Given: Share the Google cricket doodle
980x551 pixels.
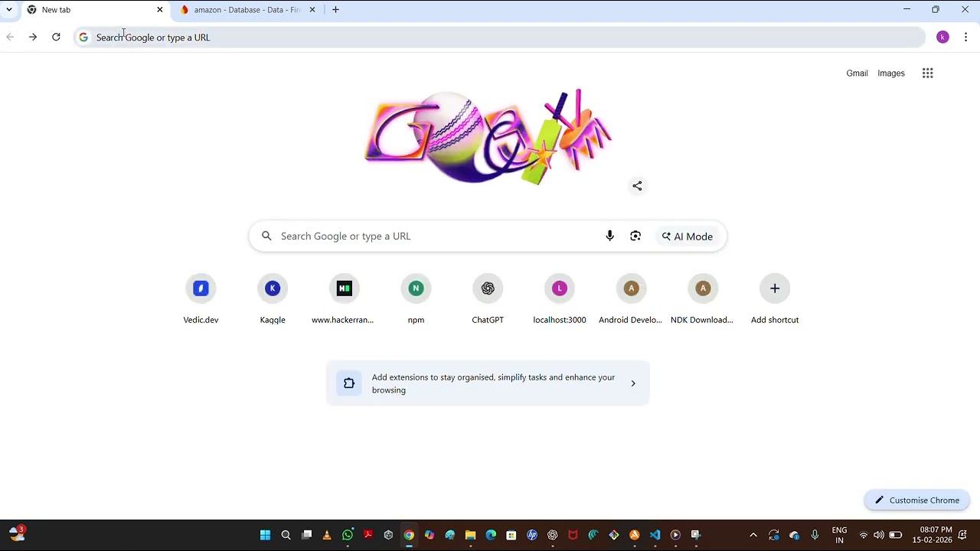Looking at the screenshot, I should coord(637,186).
